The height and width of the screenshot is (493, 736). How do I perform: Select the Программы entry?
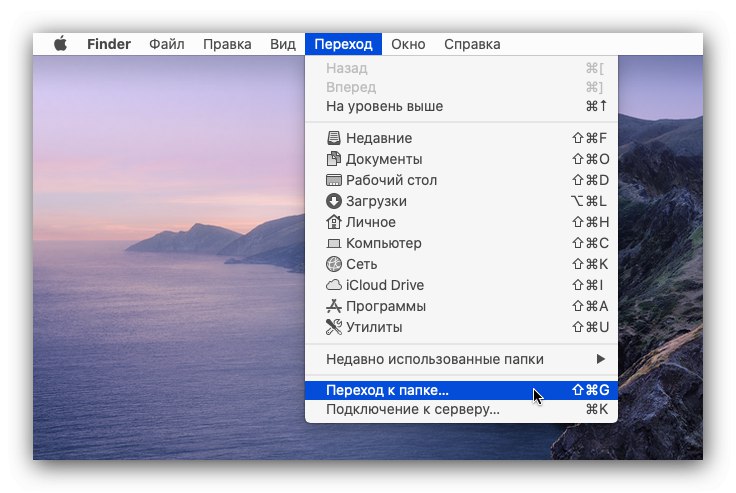pos(461,306)
